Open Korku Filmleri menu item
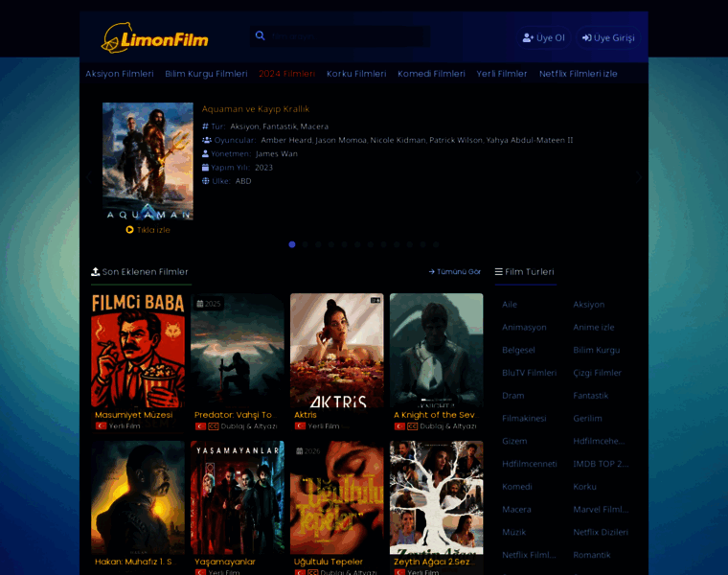This screenshot has height=575, width=728. (356, 74)
